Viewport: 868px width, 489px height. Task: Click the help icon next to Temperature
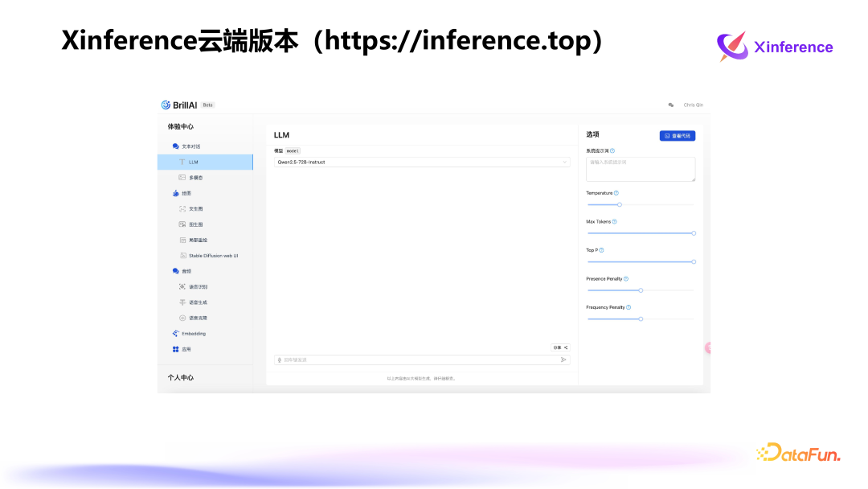click(x=616, y=193)
